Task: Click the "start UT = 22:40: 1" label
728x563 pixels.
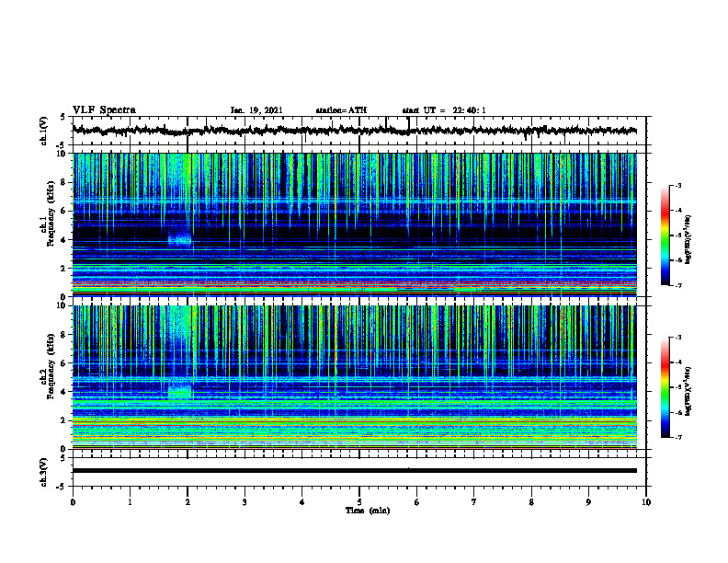Action: click(x=444, y=110)
